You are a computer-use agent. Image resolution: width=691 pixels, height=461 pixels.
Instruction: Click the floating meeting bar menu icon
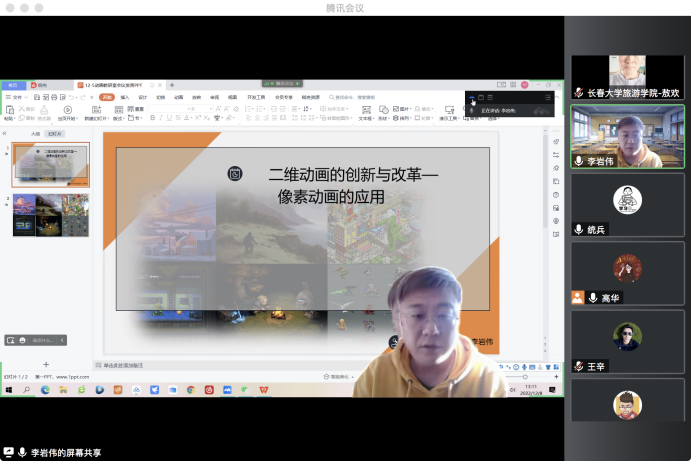coord(548,97)
